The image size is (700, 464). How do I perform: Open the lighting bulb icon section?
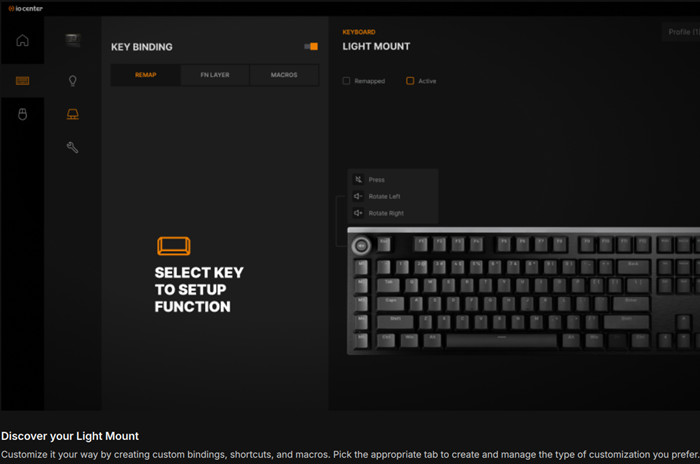click(x=72, y=81)
